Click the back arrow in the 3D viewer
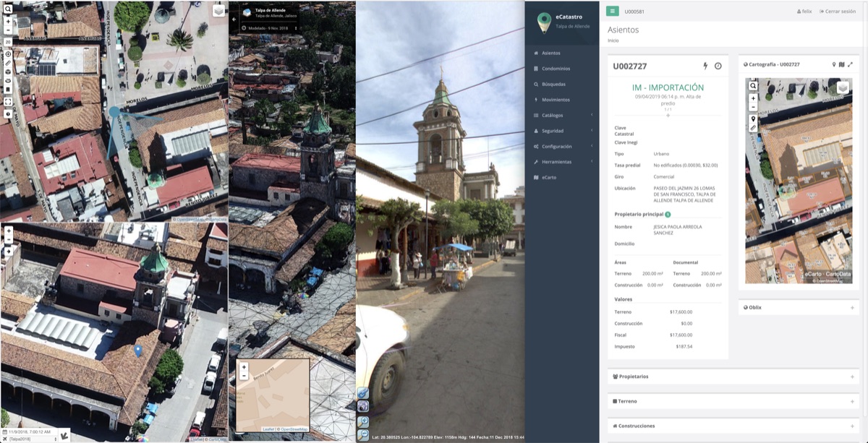868x443 pixels. coord(234,20)
